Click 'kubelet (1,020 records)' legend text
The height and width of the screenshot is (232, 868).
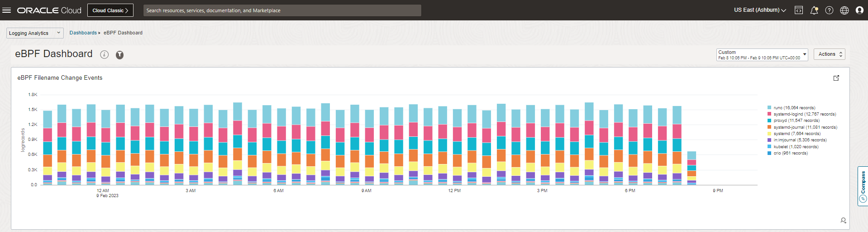pyautogui.click(x=796, y=147)
